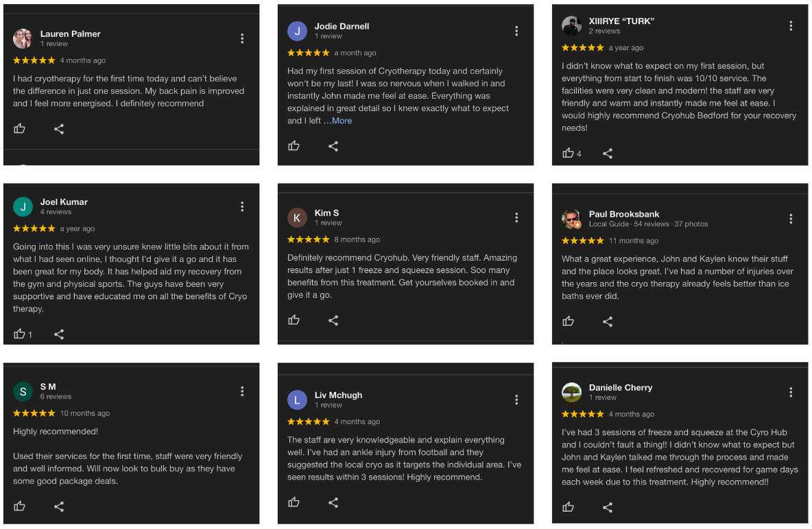
Task: Open Paul Brooksbank's Local Guide profile name
Action: click(x=624, y=214)
